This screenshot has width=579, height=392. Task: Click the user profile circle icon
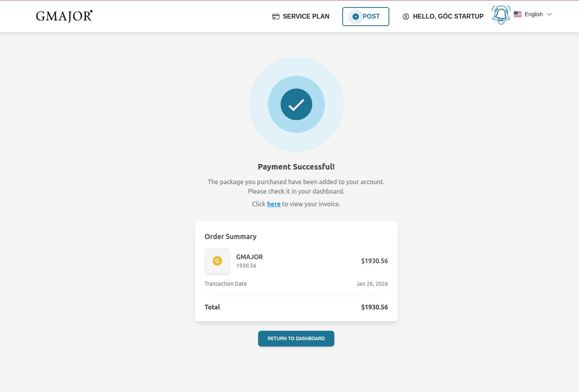coord(406,17)
